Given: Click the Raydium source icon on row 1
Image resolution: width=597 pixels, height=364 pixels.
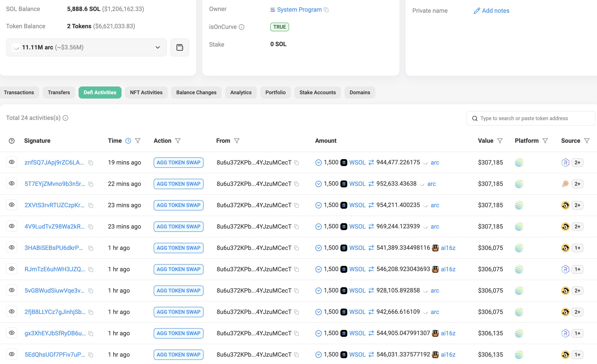Looking at the screenshot, I should pyautogui.click(x=565, y=162).
